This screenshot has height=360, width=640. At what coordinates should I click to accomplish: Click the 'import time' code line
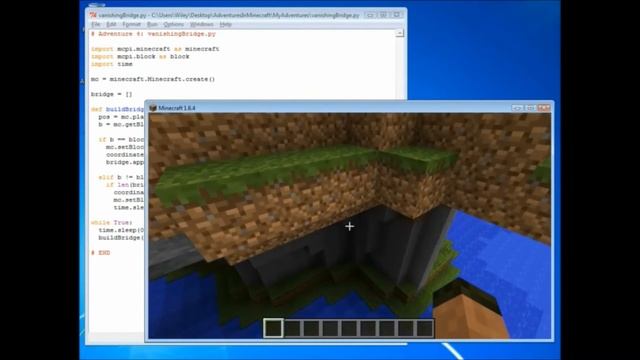pyautogui.click(x=111, y=64)
